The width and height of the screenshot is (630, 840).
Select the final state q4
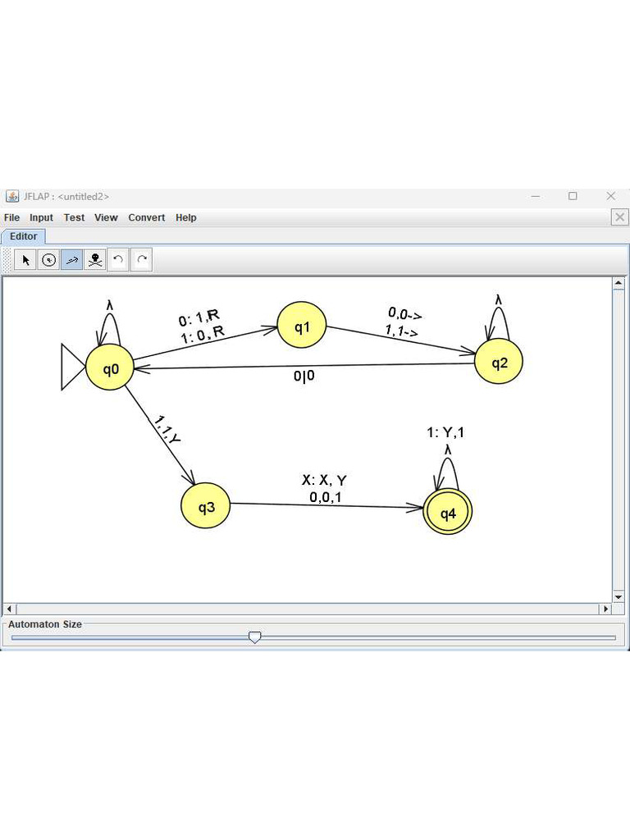448,513
